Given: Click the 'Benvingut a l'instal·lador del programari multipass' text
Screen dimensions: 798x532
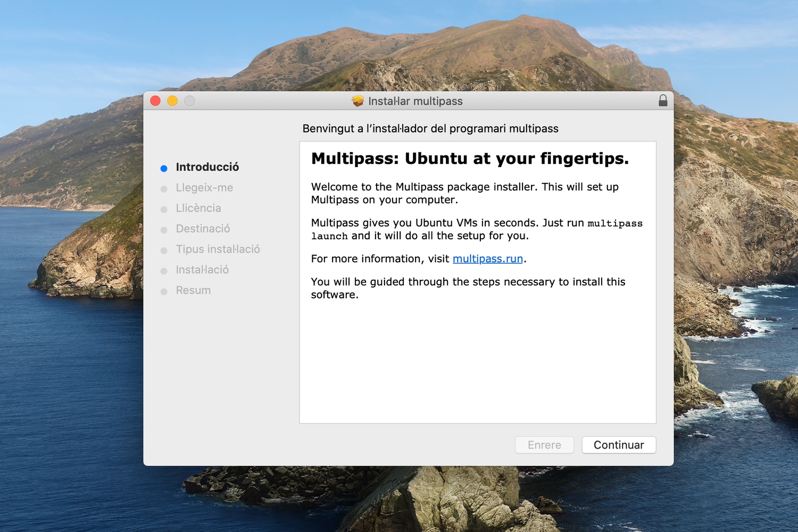Looking at the screenshot, I should (430, 129).
